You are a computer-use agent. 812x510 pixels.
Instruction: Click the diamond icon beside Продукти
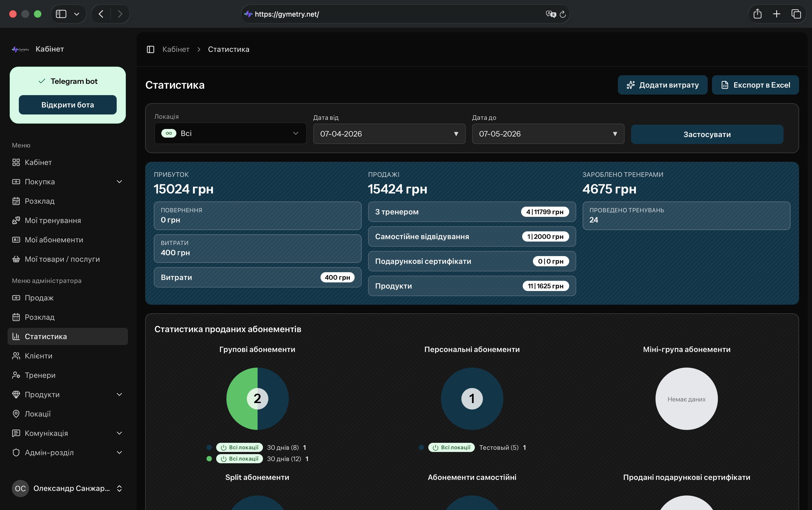tap(16, 395)
